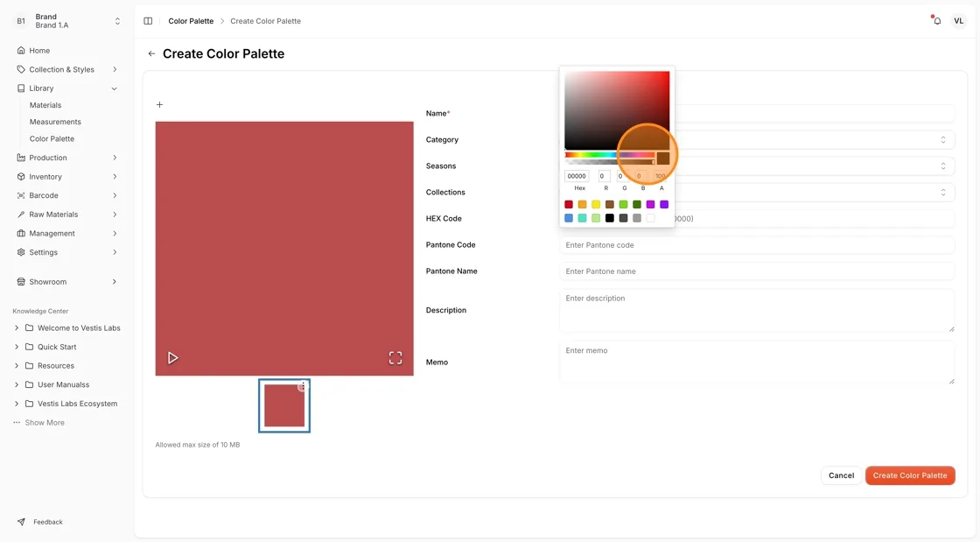Go to Home in the sidebar
980x542 pixels.
click(x=39, y=50)
